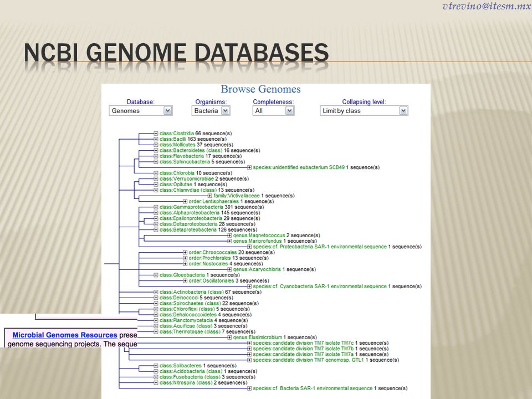The height and width of the screenshot is (399, 532).
Task: Open the order:Nostocales link
Action: 208,264
